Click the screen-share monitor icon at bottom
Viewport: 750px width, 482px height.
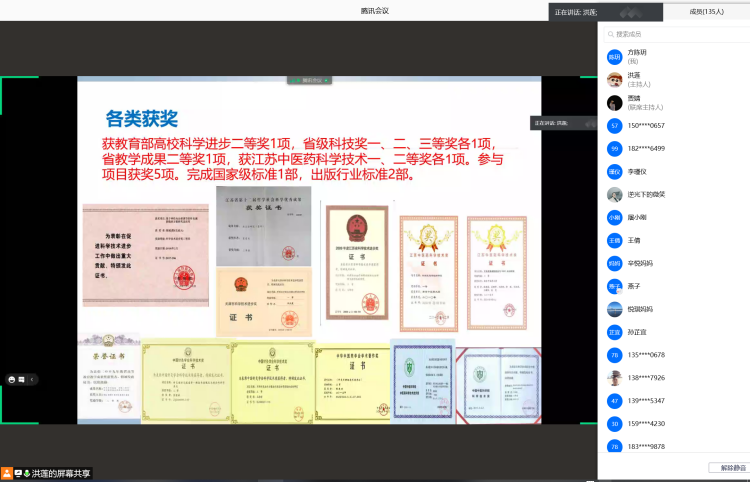click(18, 473)
